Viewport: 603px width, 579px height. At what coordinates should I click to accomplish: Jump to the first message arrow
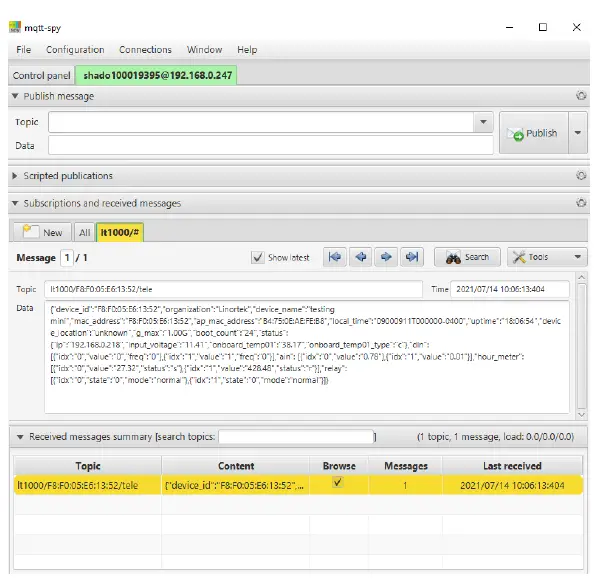tap(335, 257)
